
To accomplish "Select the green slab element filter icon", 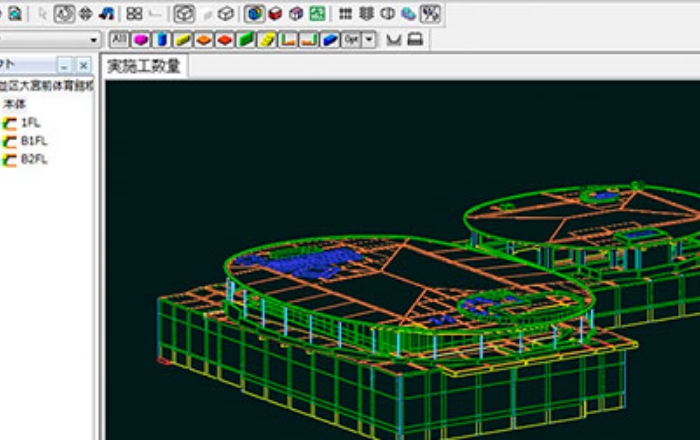I will pyautogui.click(x=246, y=40).
